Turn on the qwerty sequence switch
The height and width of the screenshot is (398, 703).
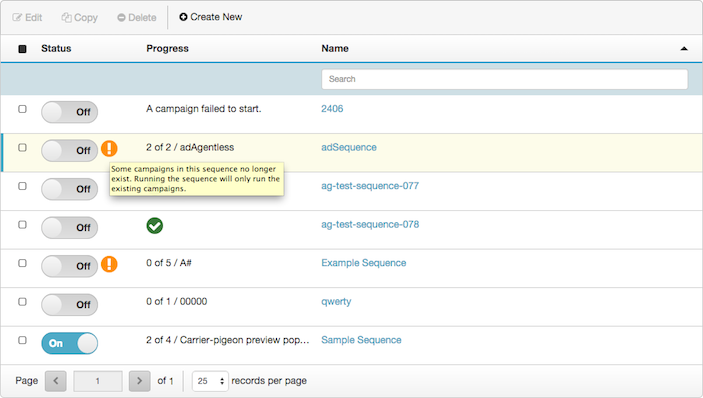point(69,305)
